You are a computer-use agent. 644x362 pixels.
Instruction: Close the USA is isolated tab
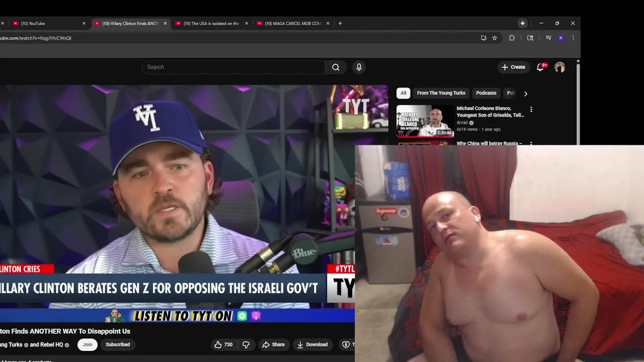pos(246,23)
